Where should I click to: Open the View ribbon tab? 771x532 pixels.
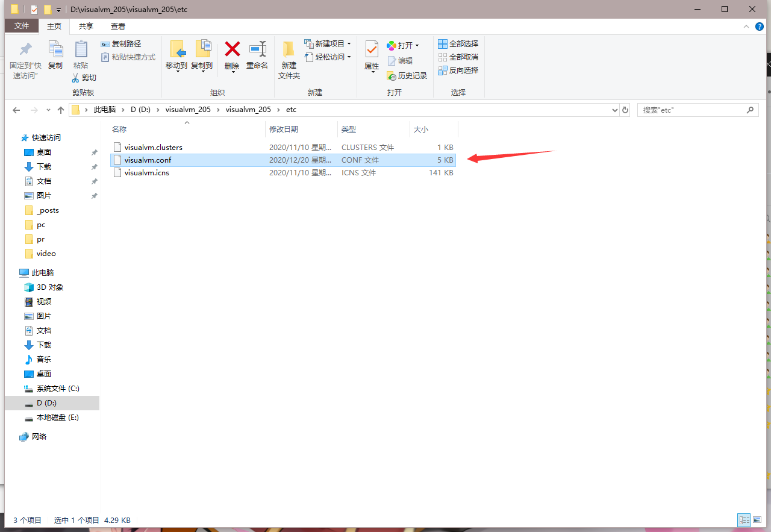pyautogui.click(x=118, y=26)
